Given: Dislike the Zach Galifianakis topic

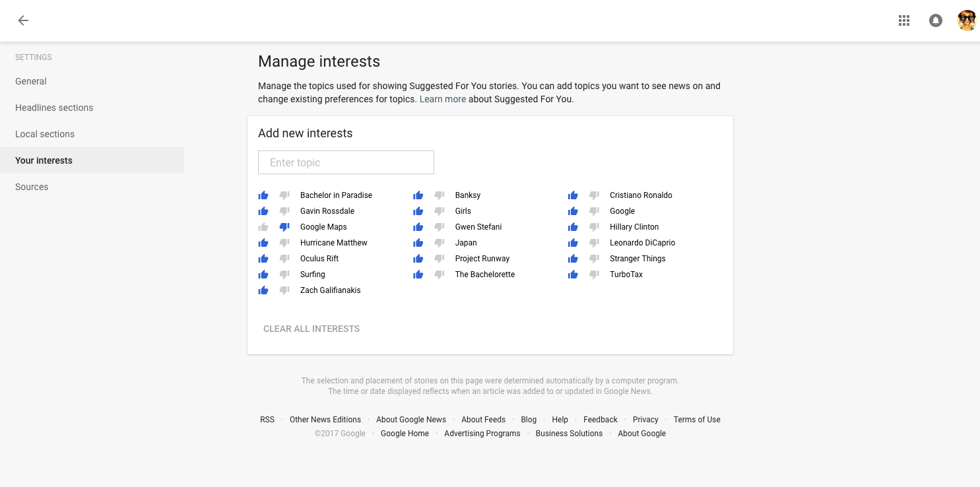Looking at the screenshot, I should 284,290.
